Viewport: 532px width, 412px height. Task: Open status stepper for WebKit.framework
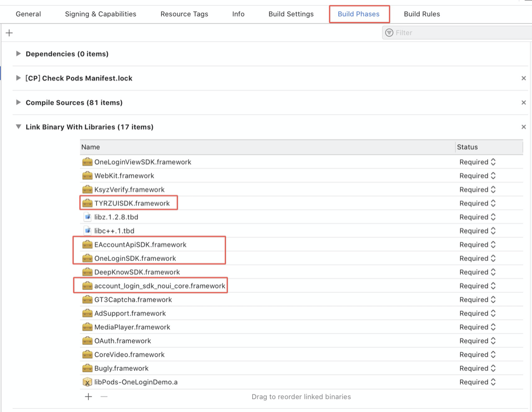493,176
